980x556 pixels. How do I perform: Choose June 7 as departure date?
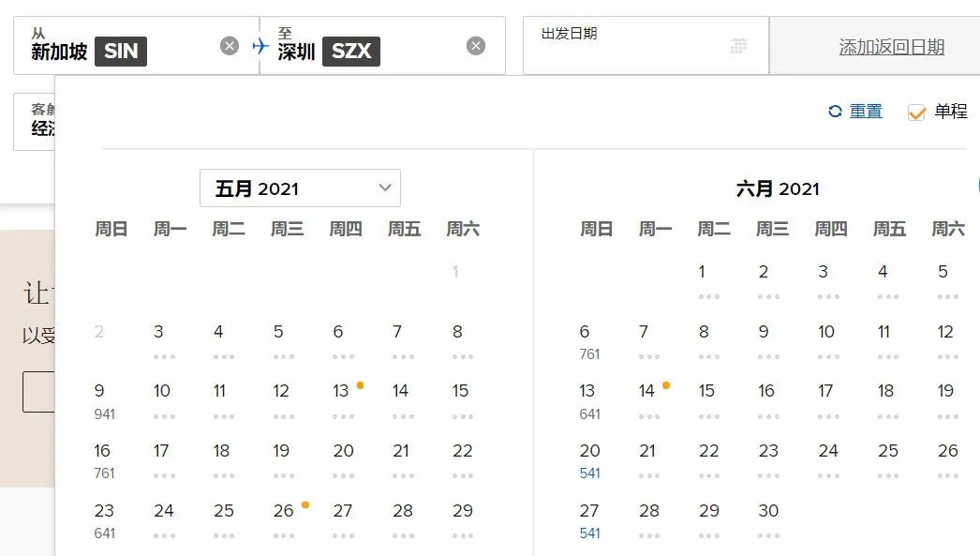point(648,341)
